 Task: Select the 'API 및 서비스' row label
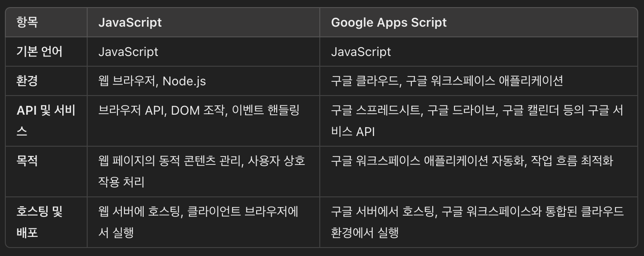point(46,121)
